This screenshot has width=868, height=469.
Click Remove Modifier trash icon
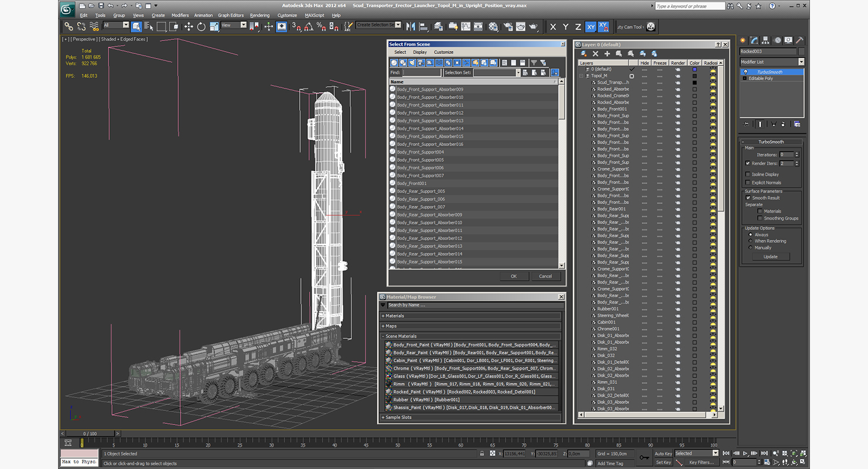tap(784, 124)
